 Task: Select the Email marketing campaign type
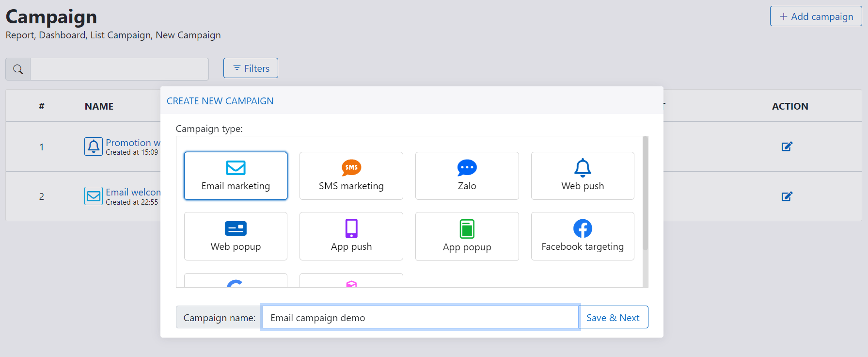point(236,176)
